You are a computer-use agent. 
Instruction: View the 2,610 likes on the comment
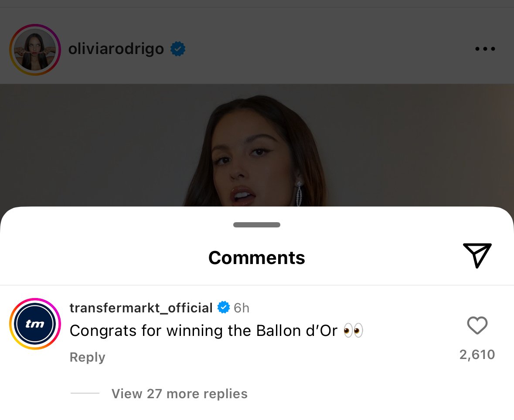477,355
